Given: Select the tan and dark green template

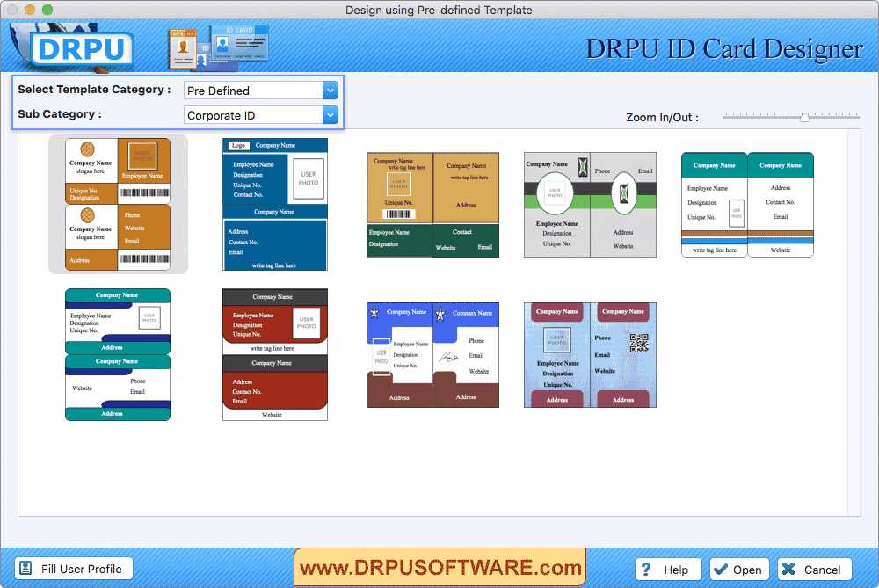Looking at the screenshot, I should tap(432, 205).
